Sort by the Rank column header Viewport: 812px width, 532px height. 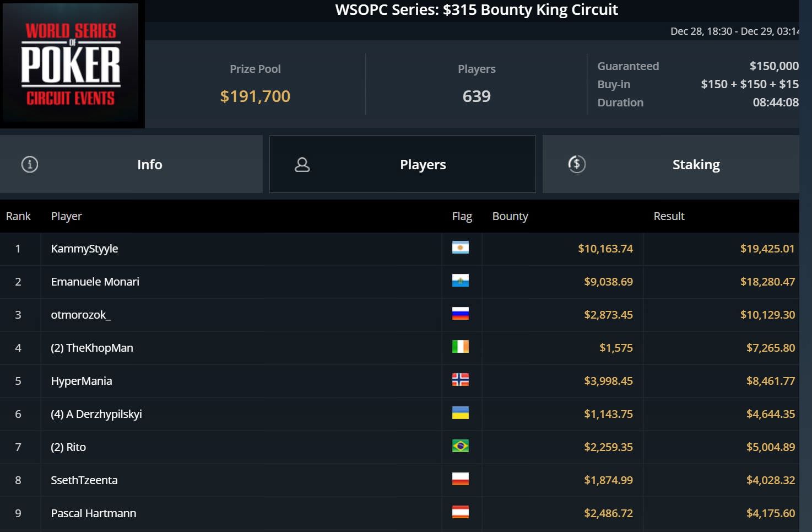[18, 216]
